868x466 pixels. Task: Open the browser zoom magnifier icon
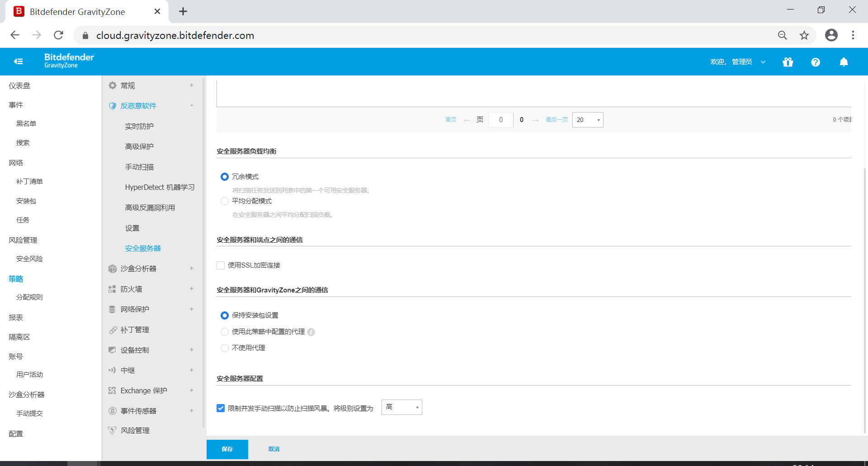pyautogui.click(x=783, y=35)
